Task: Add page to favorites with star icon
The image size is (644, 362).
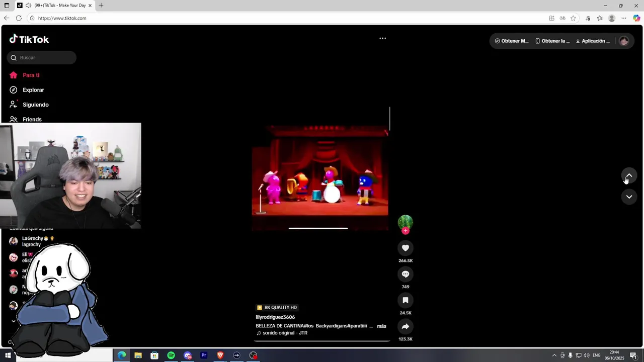Action: point(573,18)
